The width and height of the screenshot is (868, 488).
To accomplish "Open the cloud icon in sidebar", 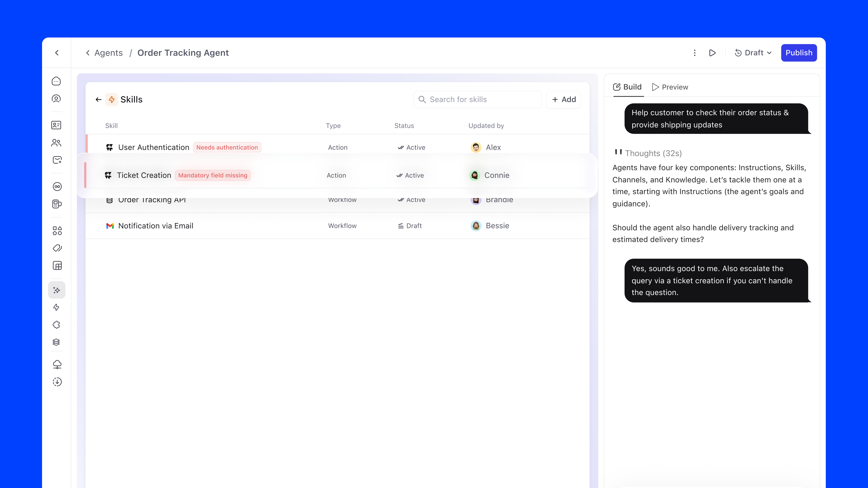I will [57, 364].
